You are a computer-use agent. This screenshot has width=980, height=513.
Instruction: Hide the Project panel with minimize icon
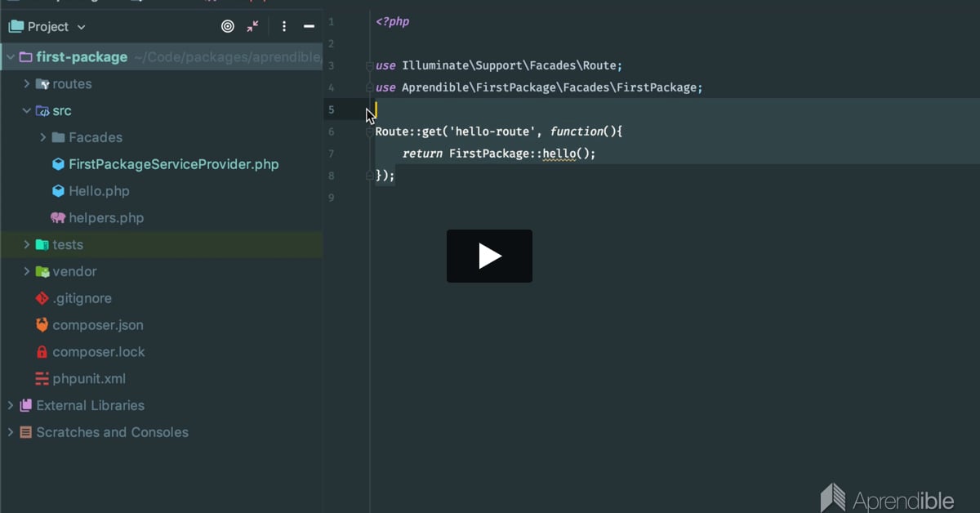tap(309, 27)
